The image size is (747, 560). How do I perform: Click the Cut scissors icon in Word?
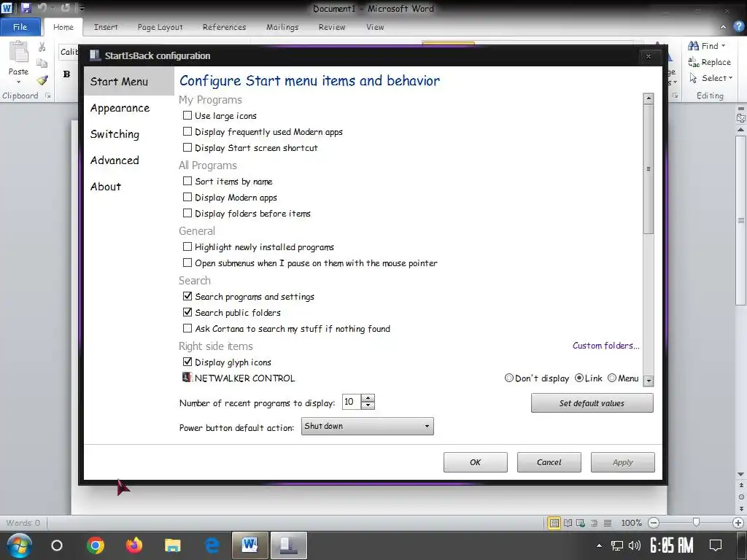42,47
